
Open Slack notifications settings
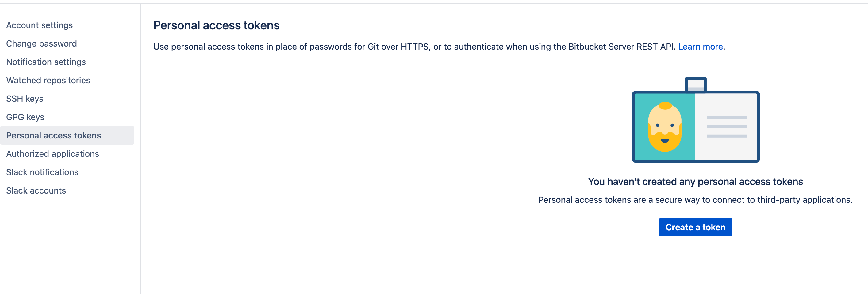click(x=42, y=172)
